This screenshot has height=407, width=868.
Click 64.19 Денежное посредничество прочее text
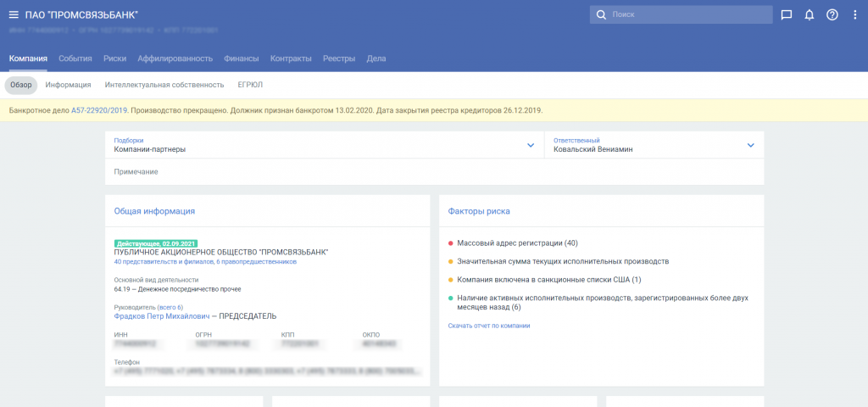coord(178,289)
